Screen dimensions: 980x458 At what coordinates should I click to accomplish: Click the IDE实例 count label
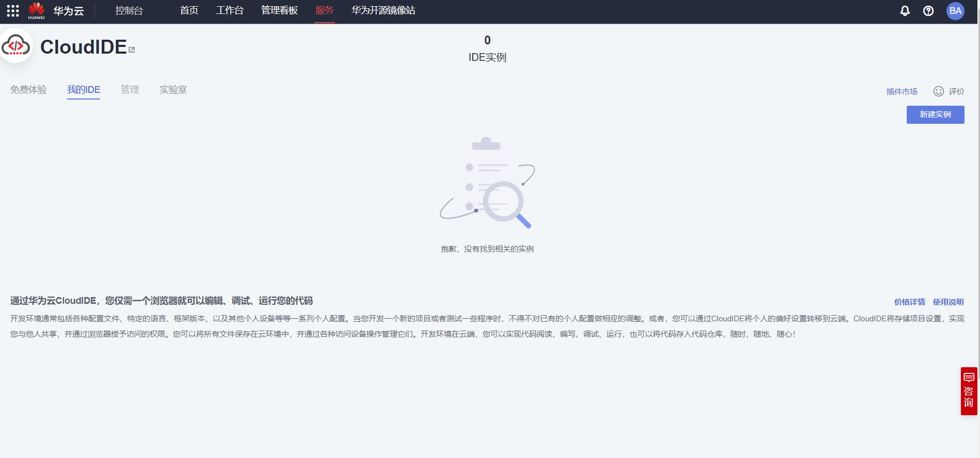point(487,57)
